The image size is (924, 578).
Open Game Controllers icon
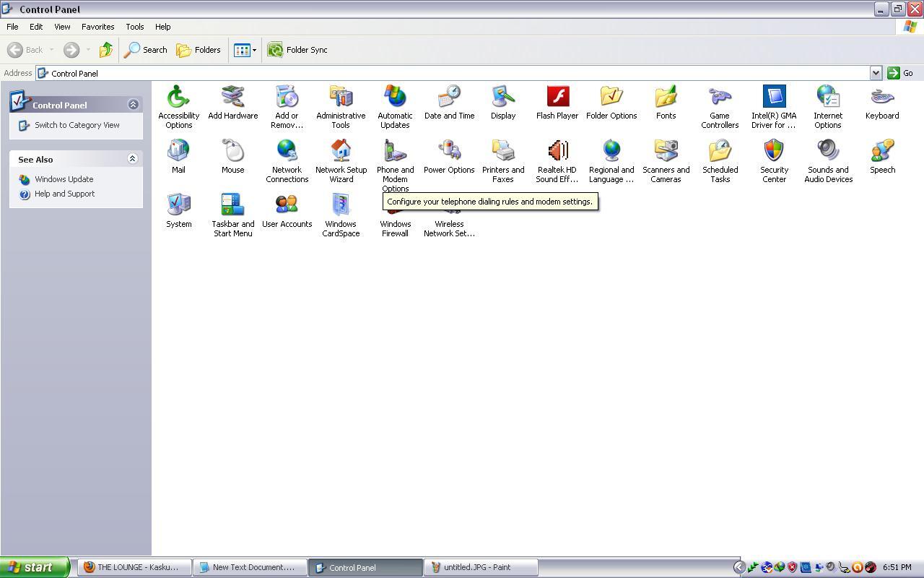[x=720, y=96]
